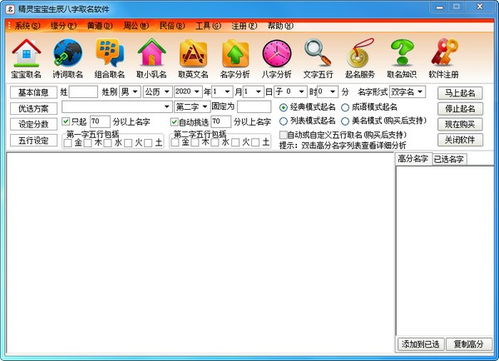Click the 马上起名 button

click(x=460, y=93)
